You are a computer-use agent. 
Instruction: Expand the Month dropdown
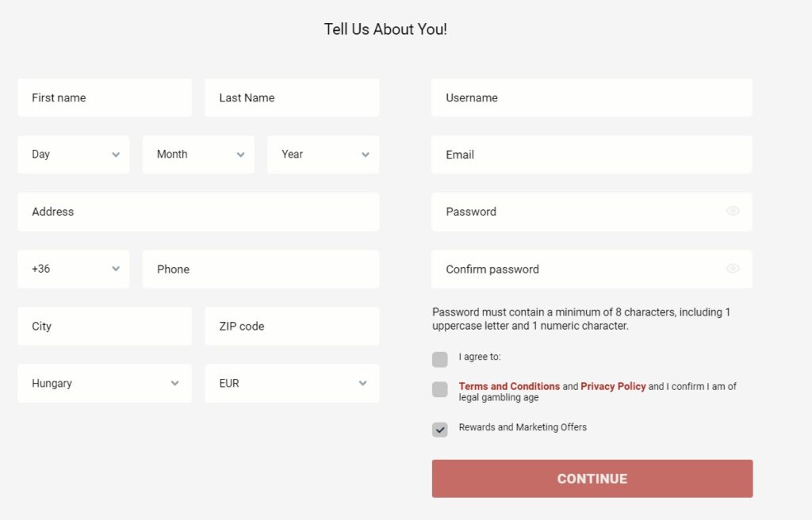[x=198, y=155]
